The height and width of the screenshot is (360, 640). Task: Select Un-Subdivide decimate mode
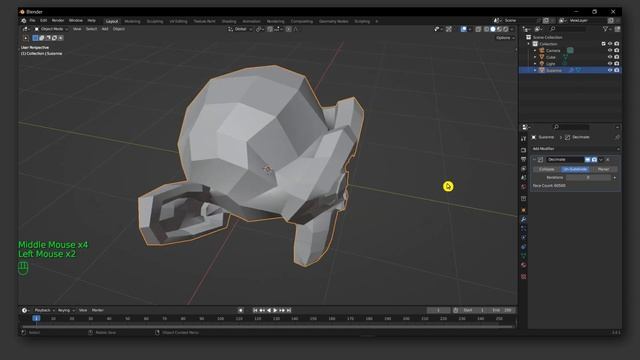575,169
